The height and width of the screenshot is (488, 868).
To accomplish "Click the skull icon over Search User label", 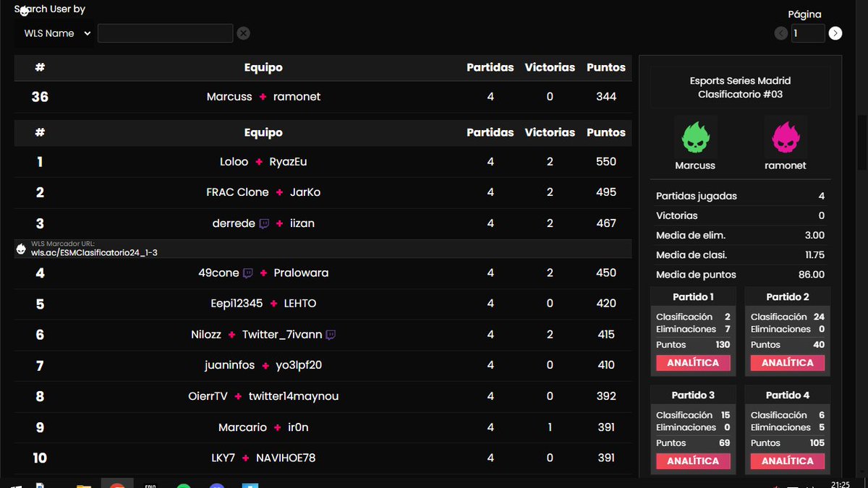I will click(x=23, y=11).
